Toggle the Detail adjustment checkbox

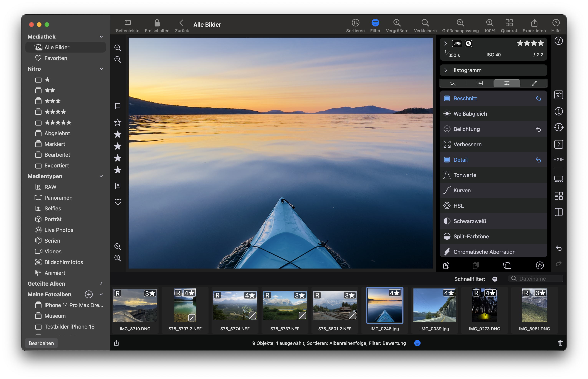pos(447,160)
